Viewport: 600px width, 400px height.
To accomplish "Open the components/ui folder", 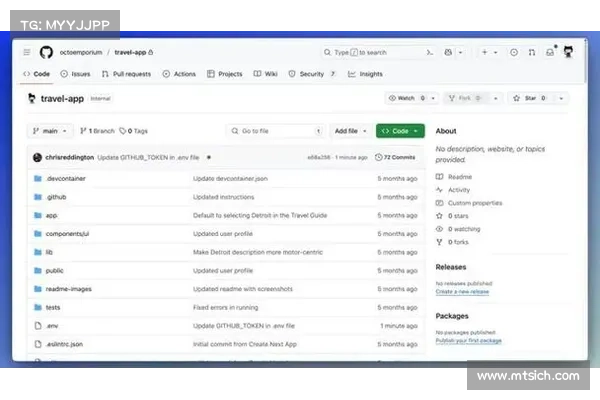I will pos(67,234).
